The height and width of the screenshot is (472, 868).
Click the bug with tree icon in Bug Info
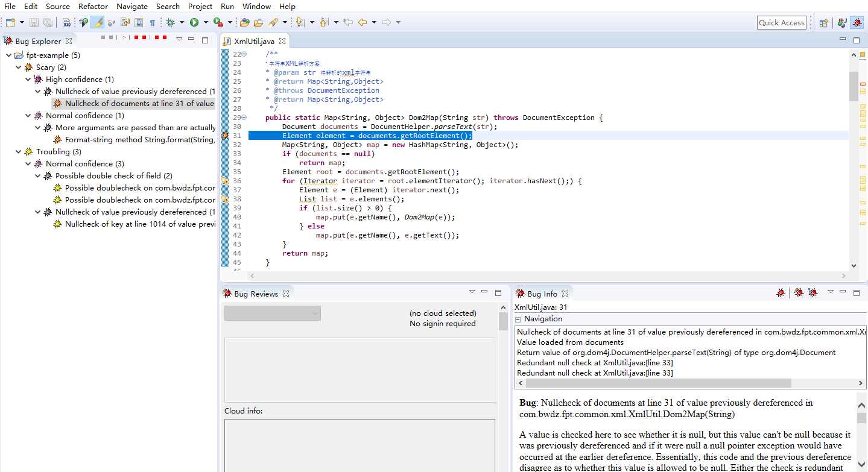click(x=813, y=293)
